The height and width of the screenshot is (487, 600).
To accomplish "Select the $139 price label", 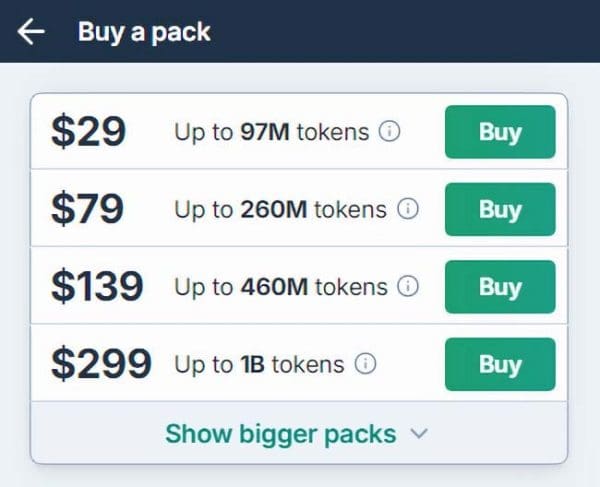I will pyautogui.click(x=97, y=286).
